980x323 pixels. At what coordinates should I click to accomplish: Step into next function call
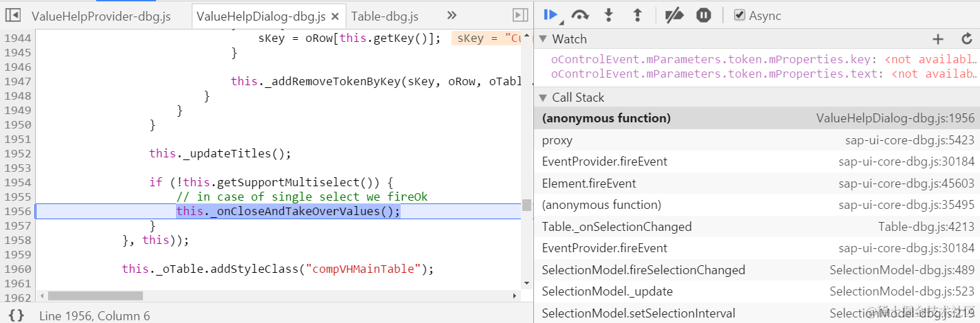coord(608,15)
